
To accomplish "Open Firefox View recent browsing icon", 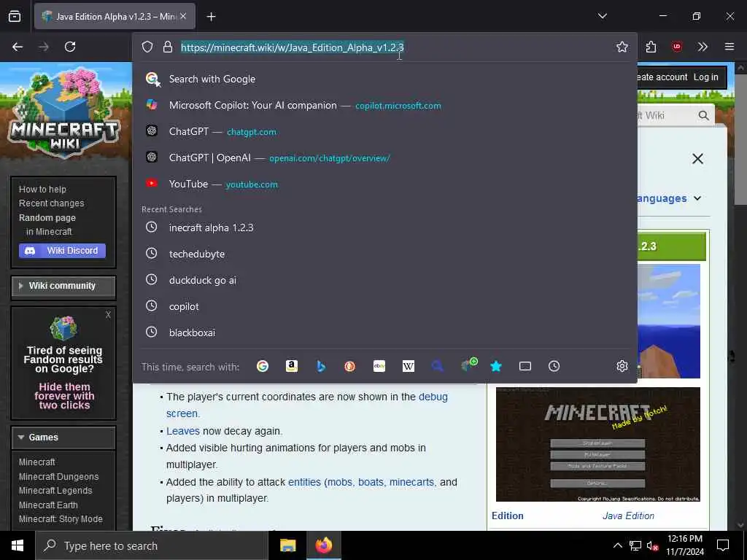I will point(15,16).
